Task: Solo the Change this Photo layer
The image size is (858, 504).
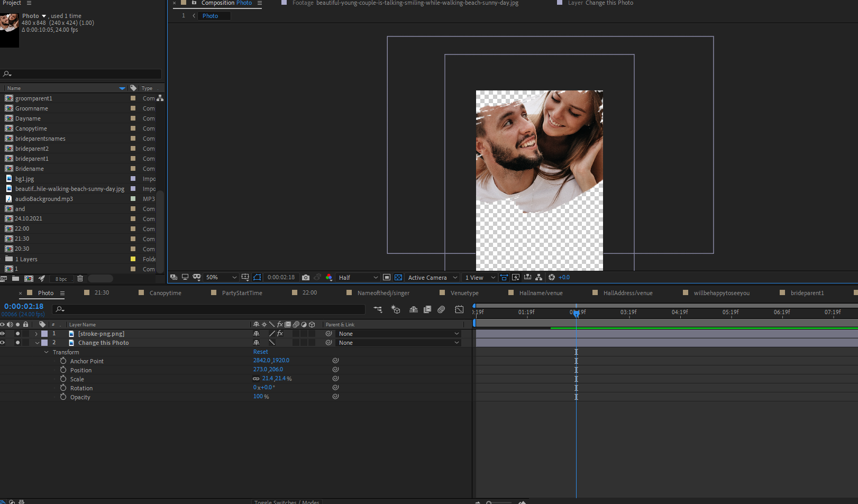Action: (x=17, y=343)
